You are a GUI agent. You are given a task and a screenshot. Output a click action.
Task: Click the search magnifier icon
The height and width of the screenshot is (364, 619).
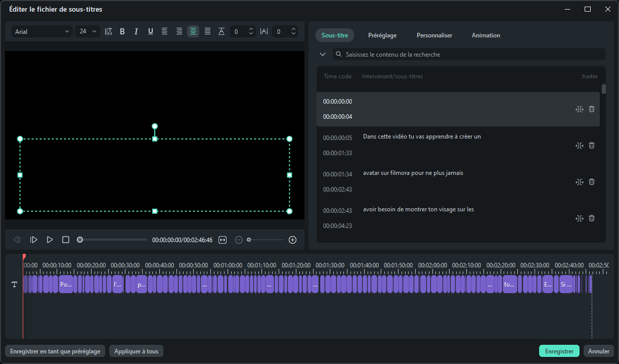[x=339, y=54]
